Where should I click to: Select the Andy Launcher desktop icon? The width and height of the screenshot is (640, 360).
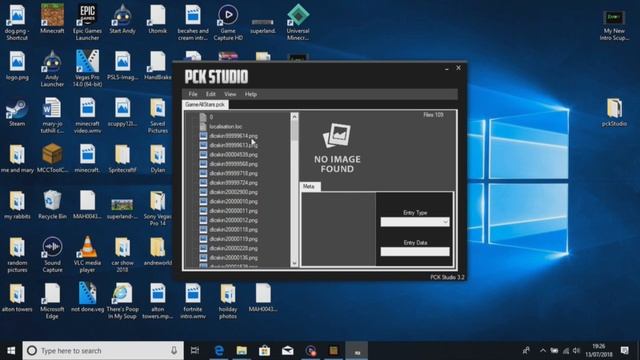[52, 68]
